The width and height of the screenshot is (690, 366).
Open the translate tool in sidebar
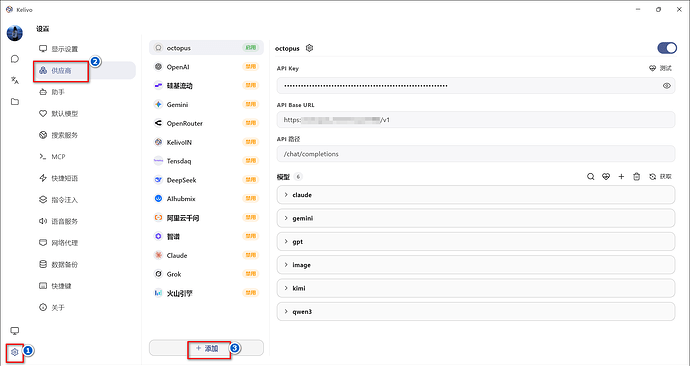(x=15, y=80)
